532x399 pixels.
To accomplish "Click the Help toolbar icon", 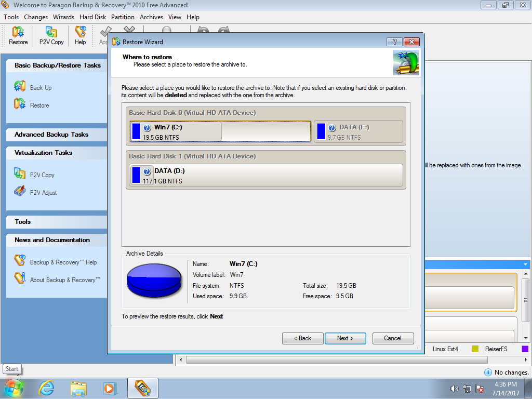I will pyautogui.click(x=80, y=36).
